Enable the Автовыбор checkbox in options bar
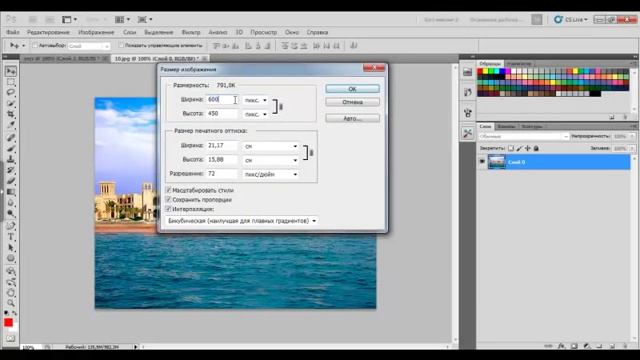The image size is (640, 360). [x=35, y=46]
